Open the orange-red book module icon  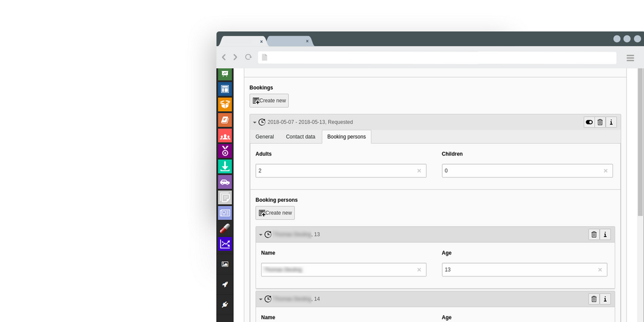click(x=225, y=120)
